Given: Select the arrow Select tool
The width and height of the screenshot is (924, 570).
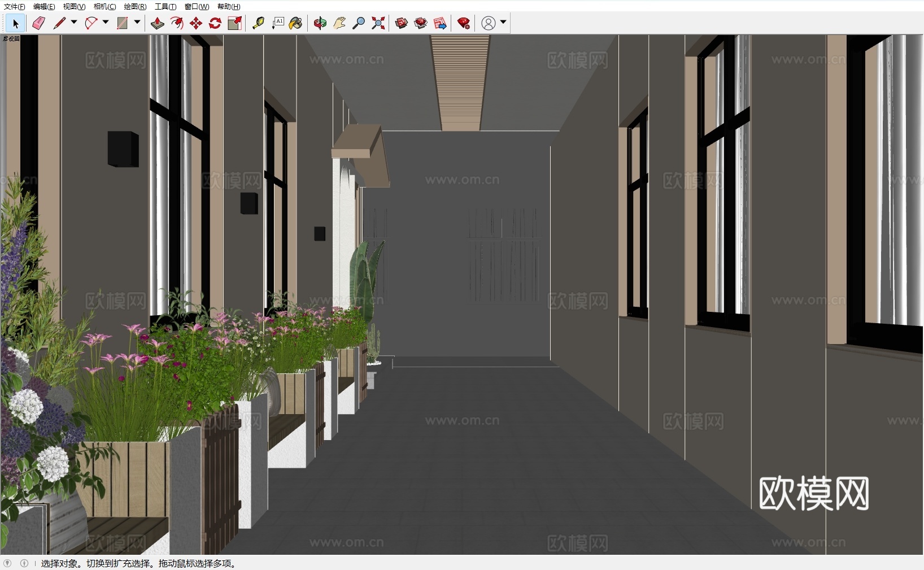Looking at the screenshot, I should tap(15, 23).
